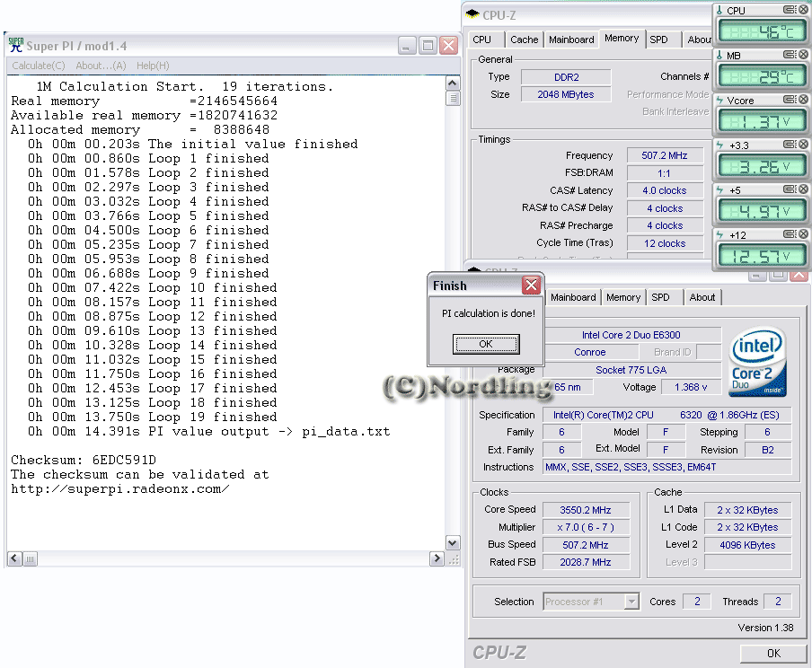Open Mainboard tab in lower CPU-Z window

[x=573, y=297]
